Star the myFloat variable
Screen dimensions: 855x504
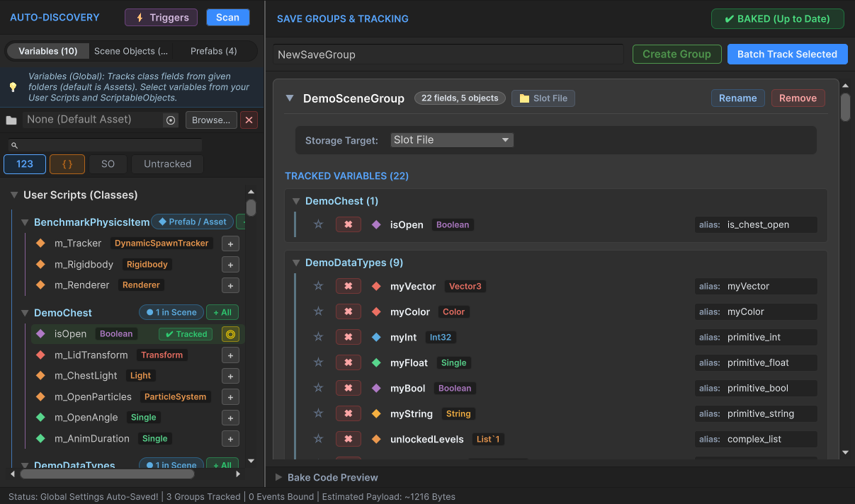tap(319, 362)
